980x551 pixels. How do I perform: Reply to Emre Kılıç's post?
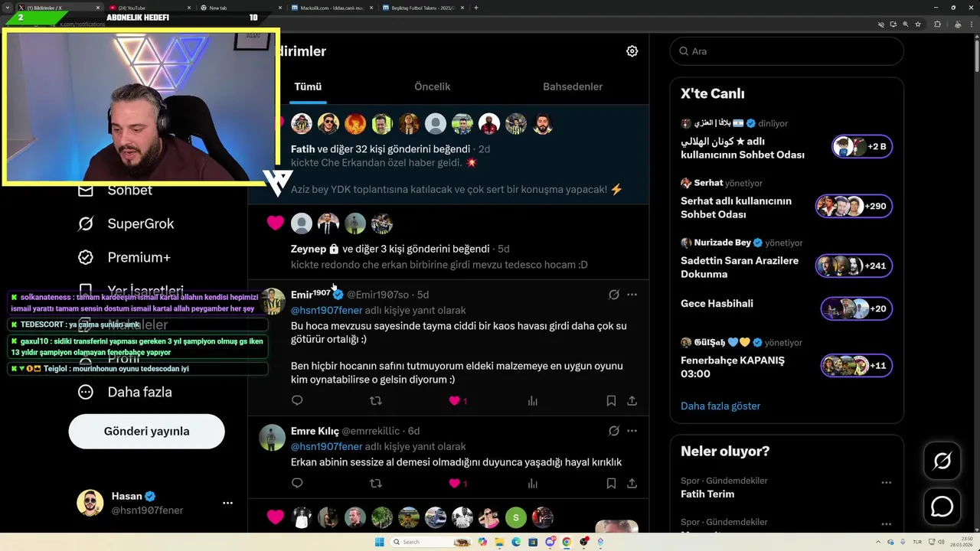tap(297, 483)
